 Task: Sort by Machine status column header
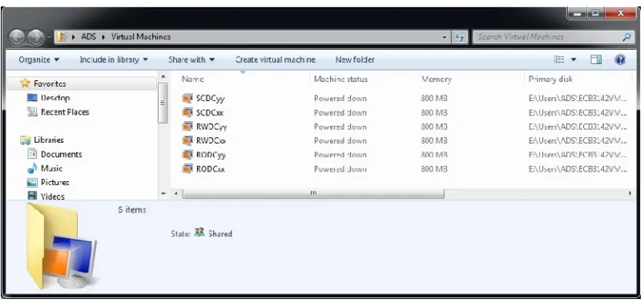pos(340,79)
